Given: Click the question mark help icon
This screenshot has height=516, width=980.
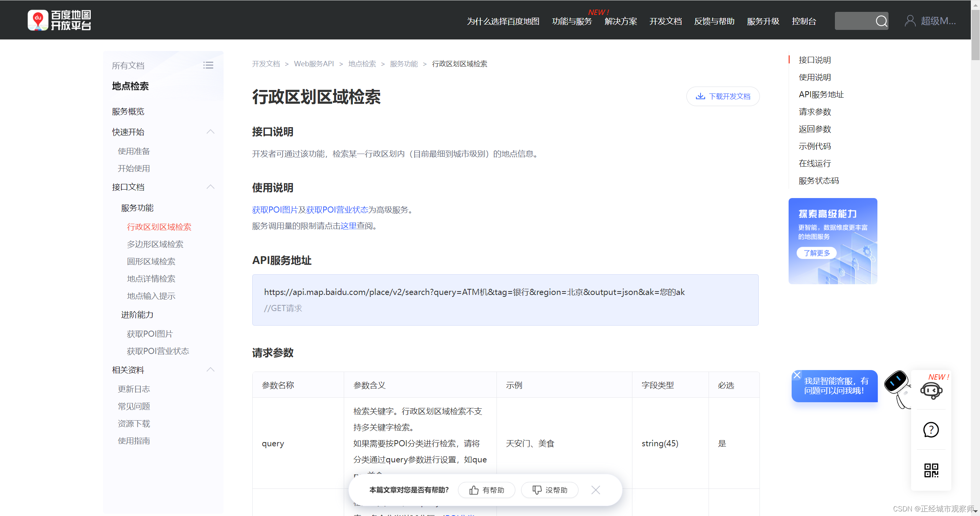Looking at the screenshot, I should [931, 430].
